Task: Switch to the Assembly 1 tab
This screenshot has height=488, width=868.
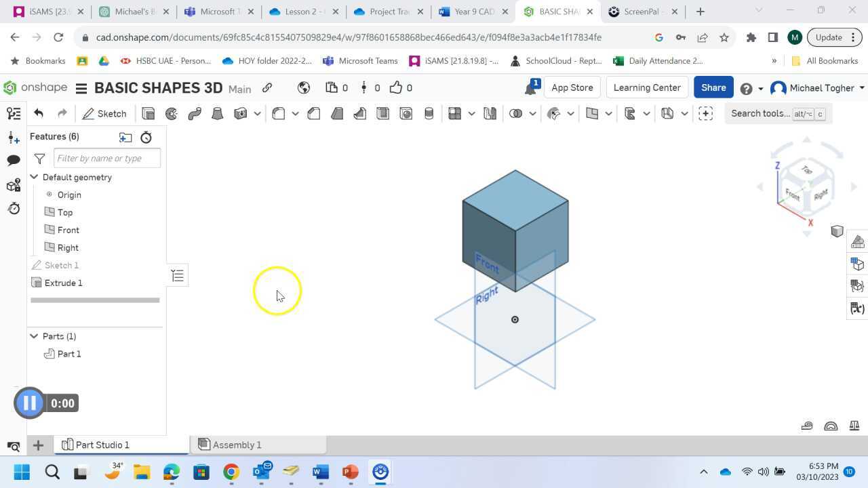Action: tap(236, 445)
